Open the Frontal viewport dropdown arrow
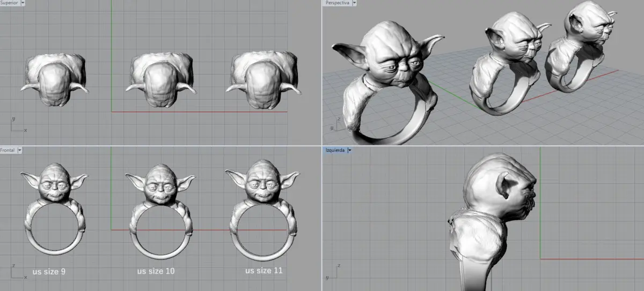 20,151
